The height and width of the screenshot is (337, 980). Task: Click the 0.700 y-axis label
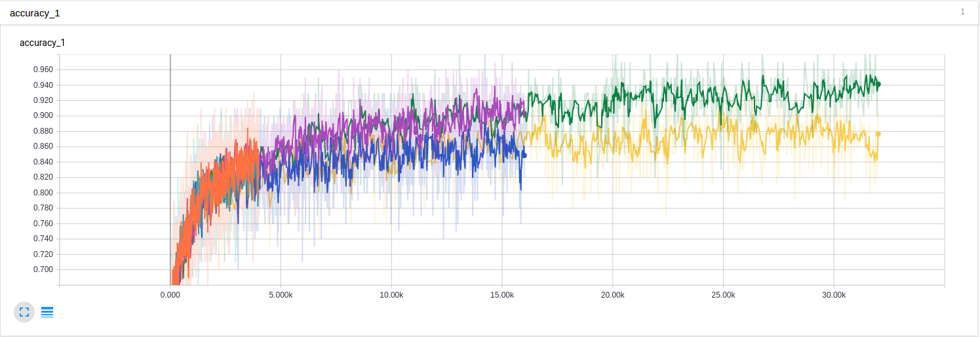[43, 269]
